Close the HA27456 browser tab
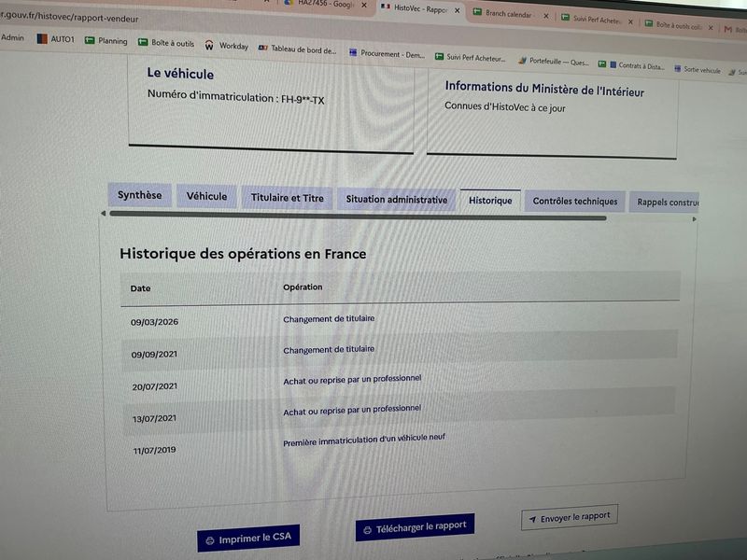The width and height of the screenshot is (747, 560). [x=364, y=5]
